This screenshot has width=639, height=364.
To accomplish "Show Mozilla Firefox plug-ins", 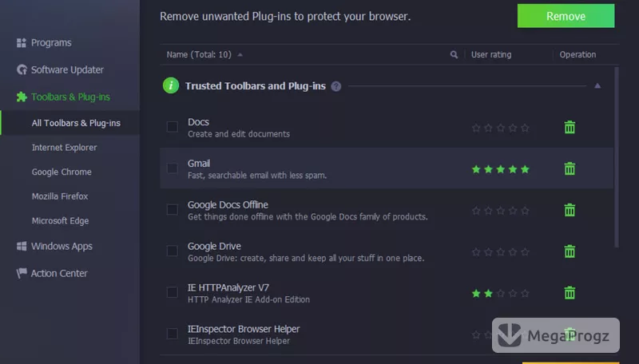I will point(60,196).
